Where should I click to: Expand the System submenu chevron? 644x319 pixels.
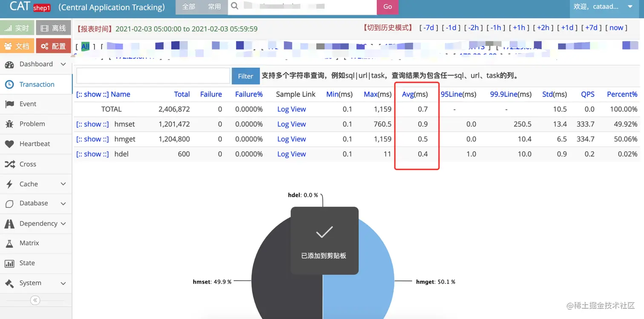pyautogui.click(x=63, y=283)
